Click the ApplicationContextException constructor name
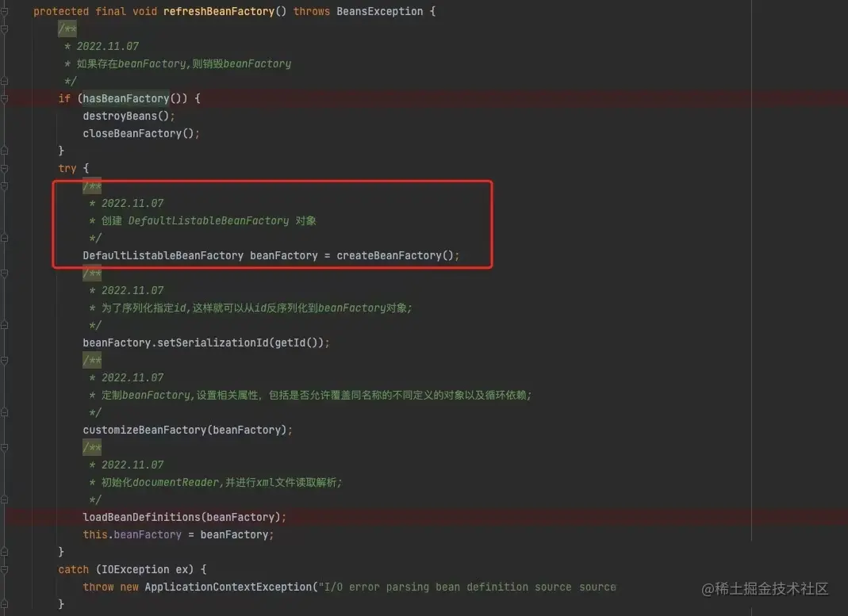This screenshot has width=848, height=616. 228,587
